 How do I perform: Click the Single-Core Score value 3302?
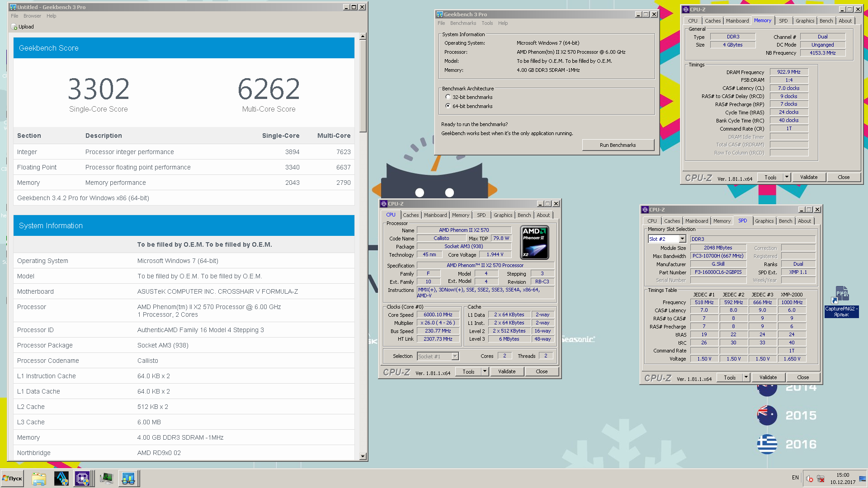point(99,89)
